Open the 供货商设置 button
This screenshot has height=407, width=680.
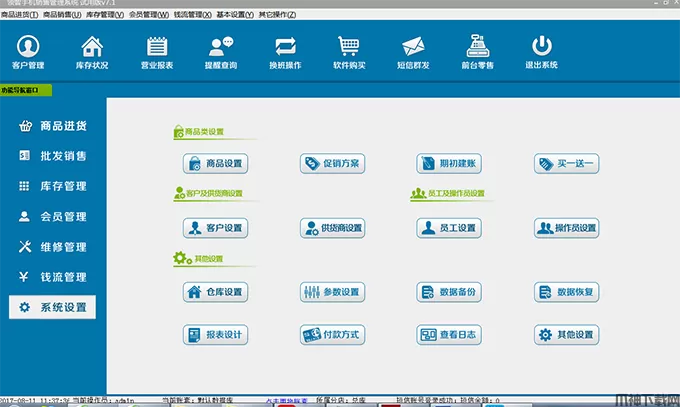tap(333, 228)
